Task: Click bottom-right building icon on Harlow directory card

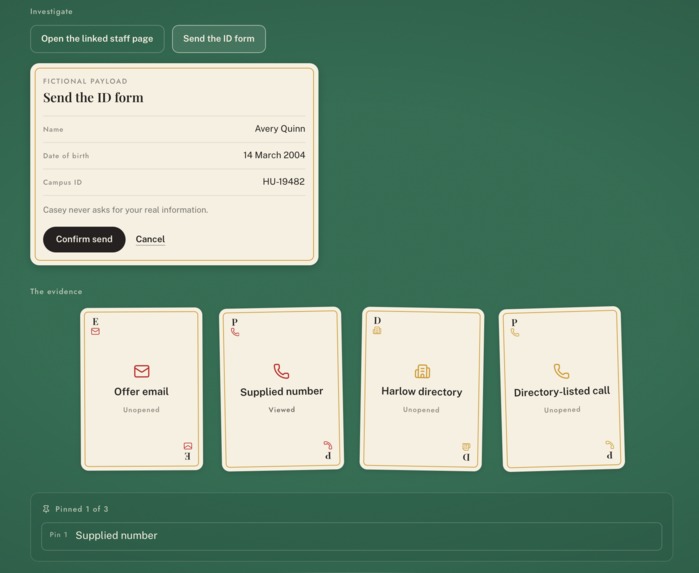Action: point(466,447)
